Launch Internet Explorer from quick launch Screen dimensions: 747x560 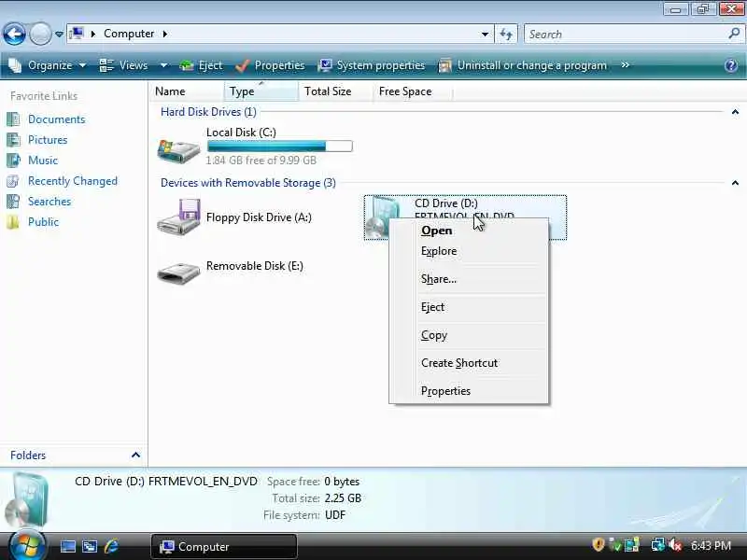(x=111, y=546)
